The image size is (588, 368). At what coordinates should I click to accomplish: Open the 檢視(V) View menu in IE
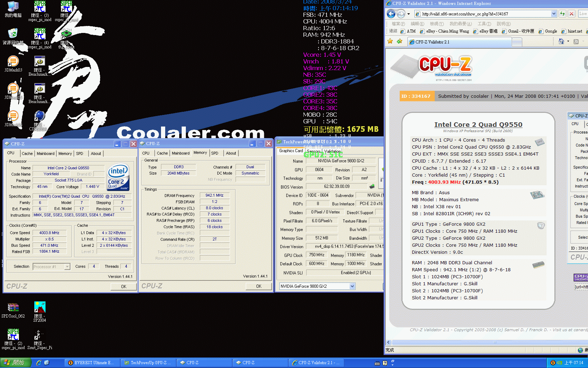tap(436, 24)
